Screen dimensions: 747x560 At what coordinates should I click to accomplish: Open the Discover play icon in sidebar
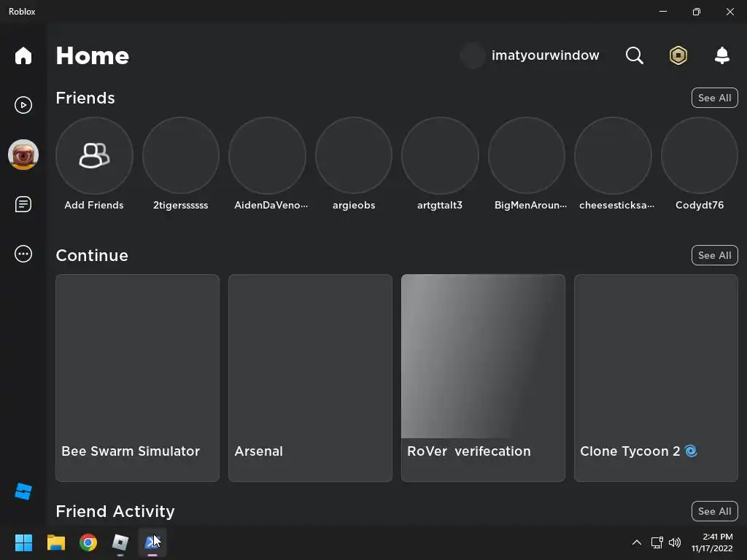23,105
